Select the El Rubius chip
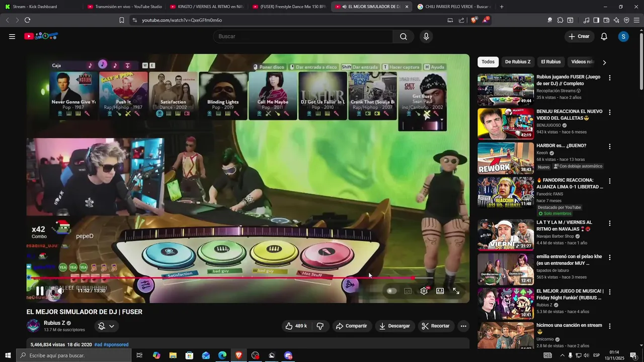This screenshot has width=644, height=362. [x=551, y=62]
